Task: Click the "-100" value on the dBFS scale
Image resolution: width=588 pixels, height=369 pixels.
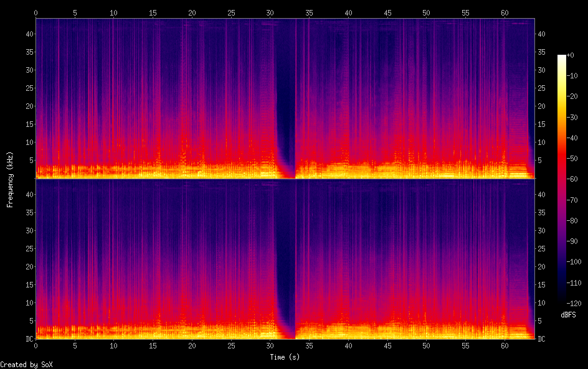Action: coord(574,262)
